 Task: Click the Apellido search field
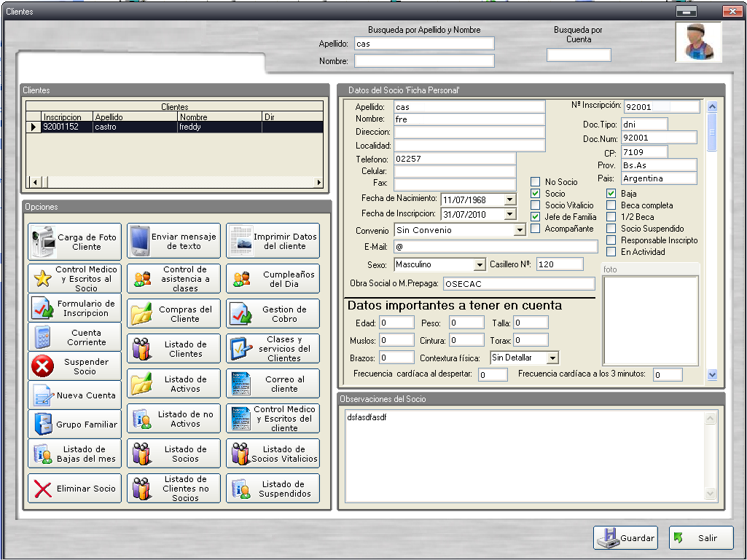point(424,44)
